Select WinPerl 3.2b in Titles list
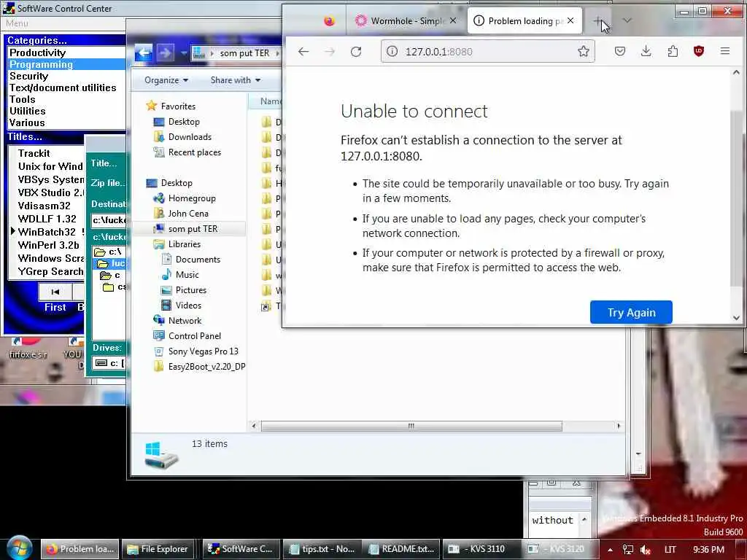The height and width of the screenshot is (560, 747). point(48,245)
